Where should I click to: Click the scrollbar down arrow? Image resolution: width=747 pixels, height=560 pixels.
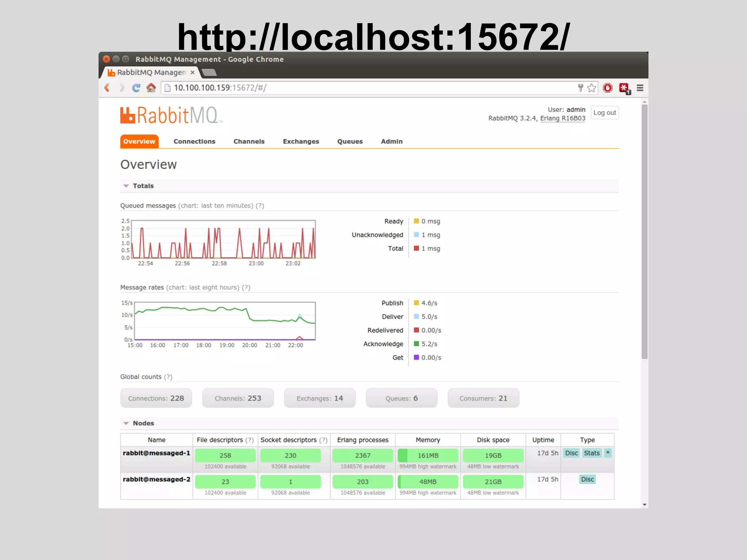pyautogui.click(x=645, y=505)
